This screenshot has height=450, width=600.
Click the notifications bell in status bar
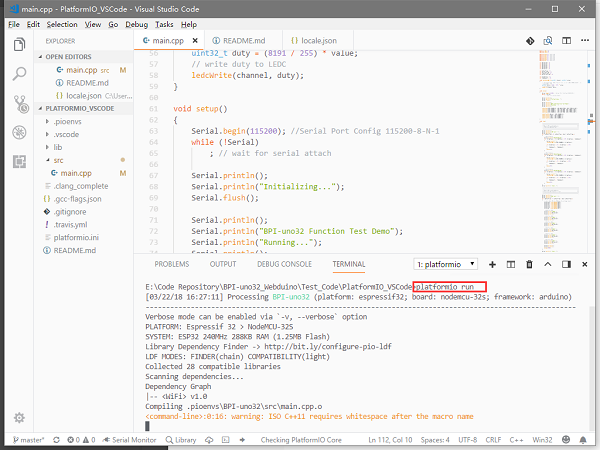(584, 441)
